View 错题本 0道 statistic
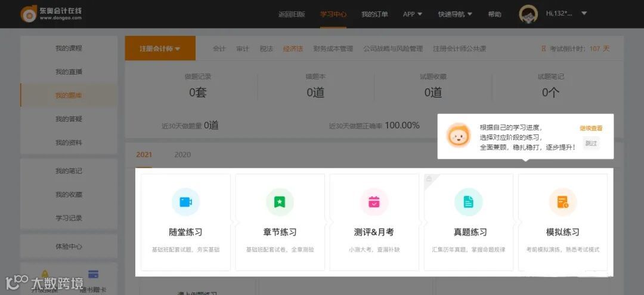This screenshot has height=295, width=644. click(315, 87)
